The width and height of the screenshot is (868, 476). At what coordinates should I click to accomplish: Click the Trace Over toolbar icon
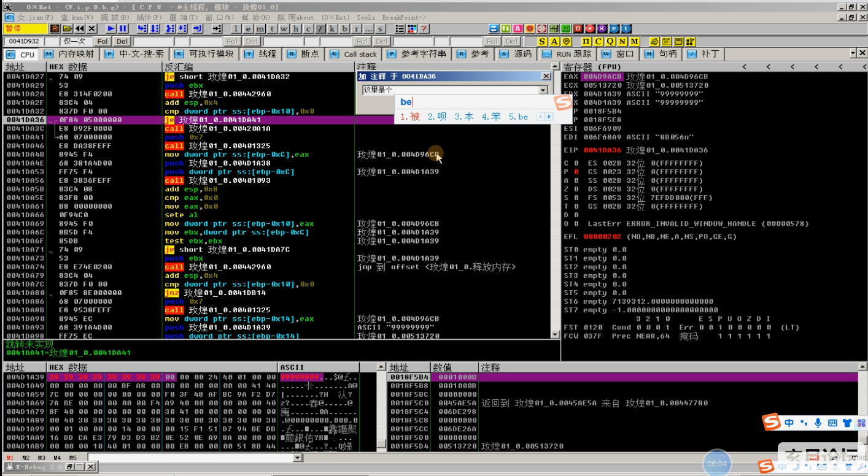(x=183, y=29)
